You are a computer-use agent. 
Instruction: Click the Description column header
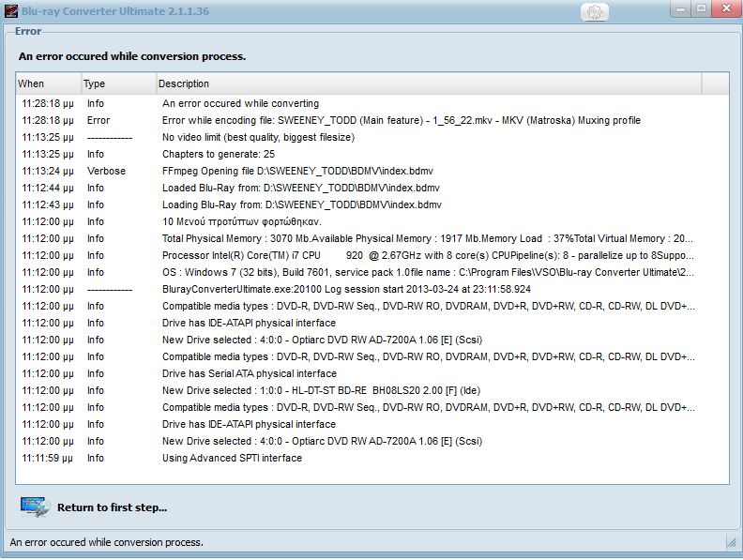tap(429, 83)
